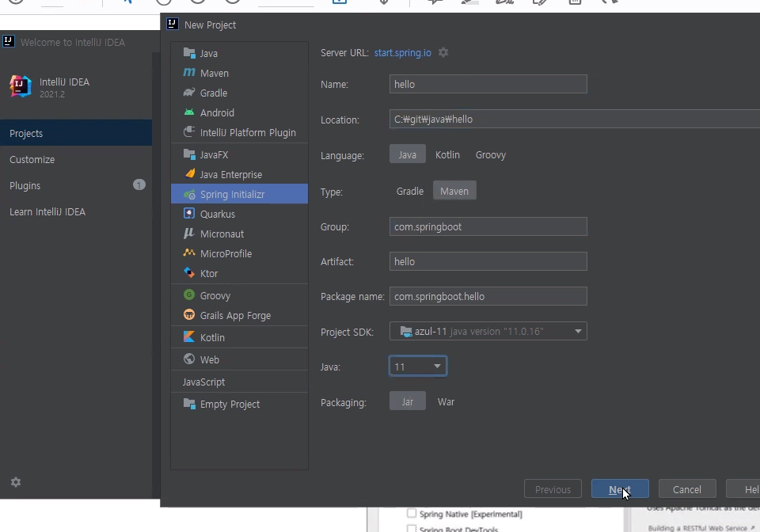Image resolution: width=760 pixels, height=532 pixels.
Task: Click the Next button
Action: tap(620, 489)
